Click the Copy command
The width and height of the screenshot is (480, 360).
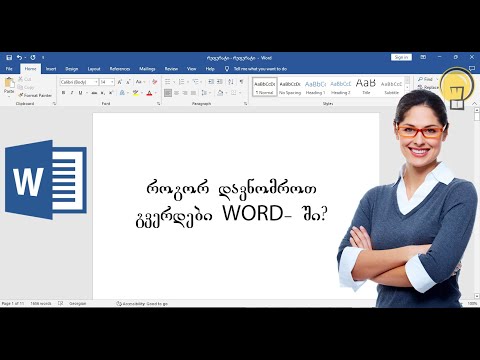click(x=26, y=87)
